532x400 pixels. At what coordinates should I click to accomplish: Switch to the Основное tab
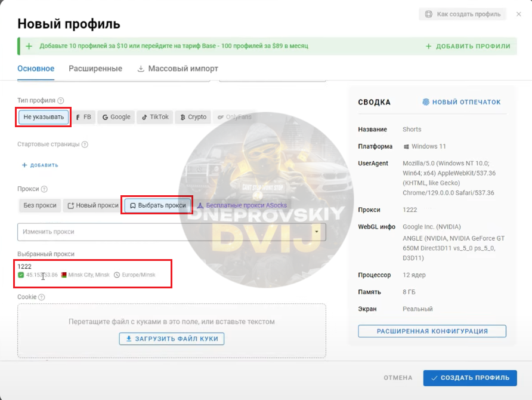pyautogui.click(x=36, y=69)
